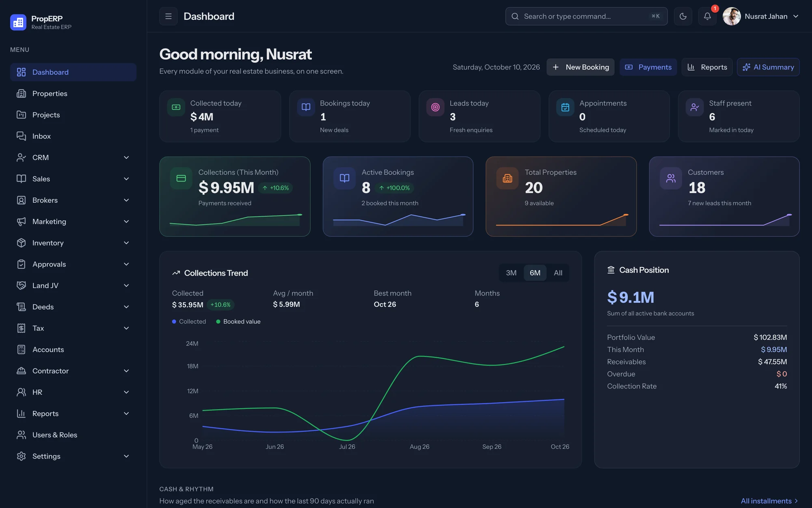Click Staff present user-check icon
The image size is (812, 508).
tap(695, 107)
